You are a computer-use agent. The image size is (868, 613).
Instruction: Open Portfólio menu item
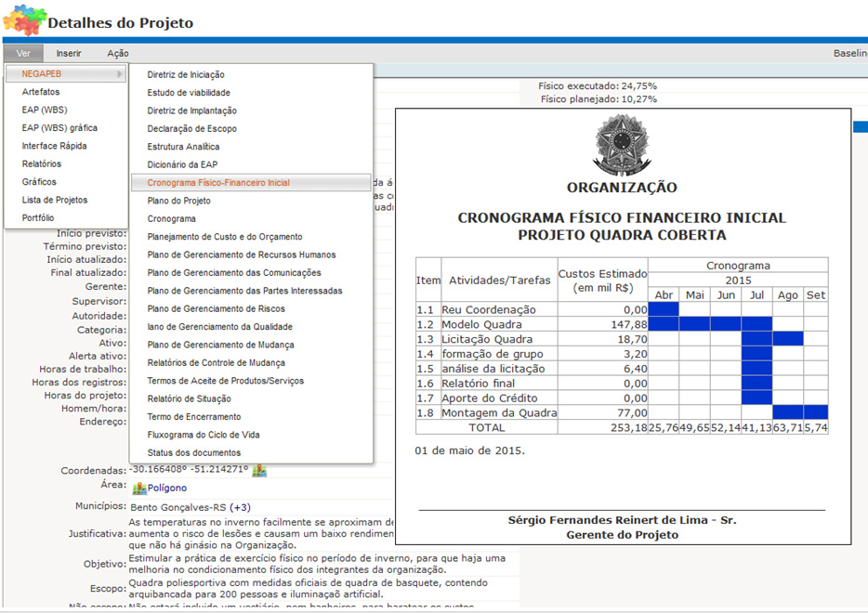pyautogui.click(x=38, y=218)
